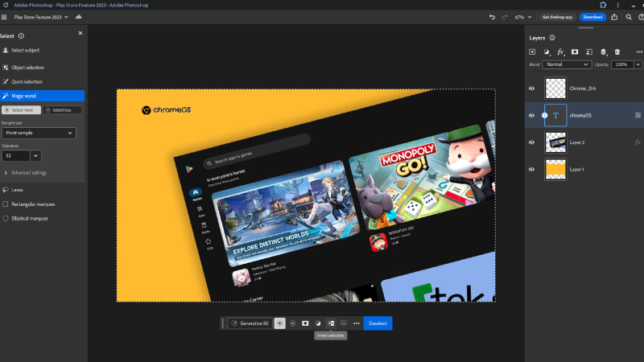Choose the Lasso tool
The image size is (644, 362).
[x=13, y=190]
